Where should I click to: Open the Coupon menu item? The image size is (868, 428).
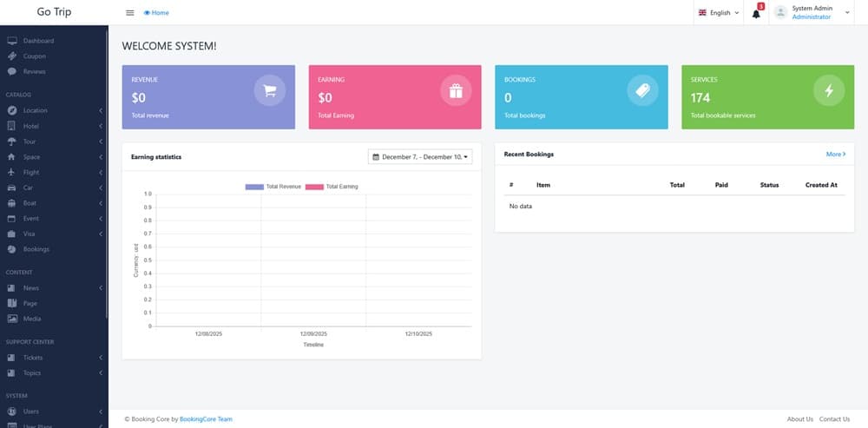click(x=35, y=56)
